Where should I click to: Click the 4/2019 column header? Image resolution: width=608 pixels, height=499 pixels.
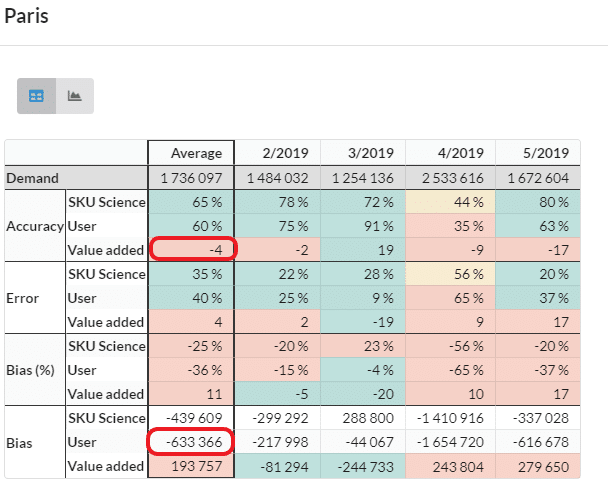pyautogui.click(x=449, y=153)
